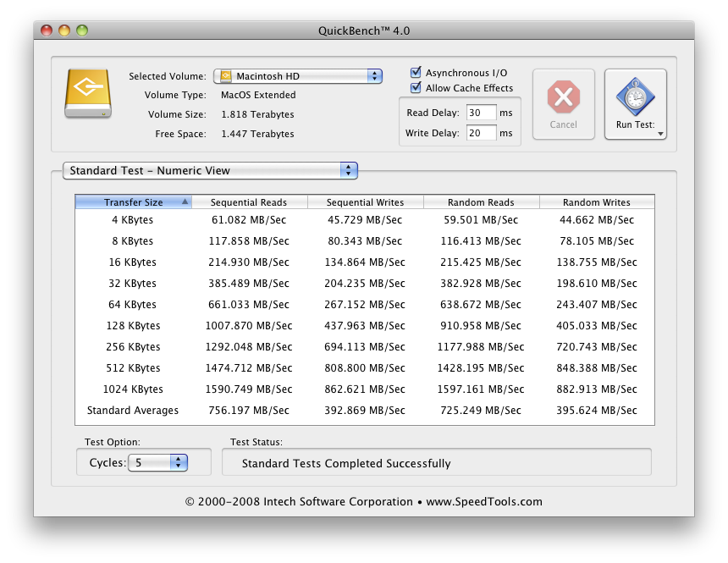Click the Run Test stopwatch icon
This screenshot has height=563, width=728.
(635, 97)
